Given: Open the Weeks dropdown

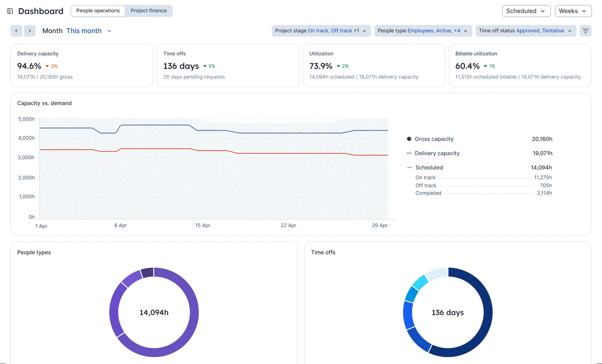Looking at the screenshot, I should pyautogui.click(x=573, y=11).
